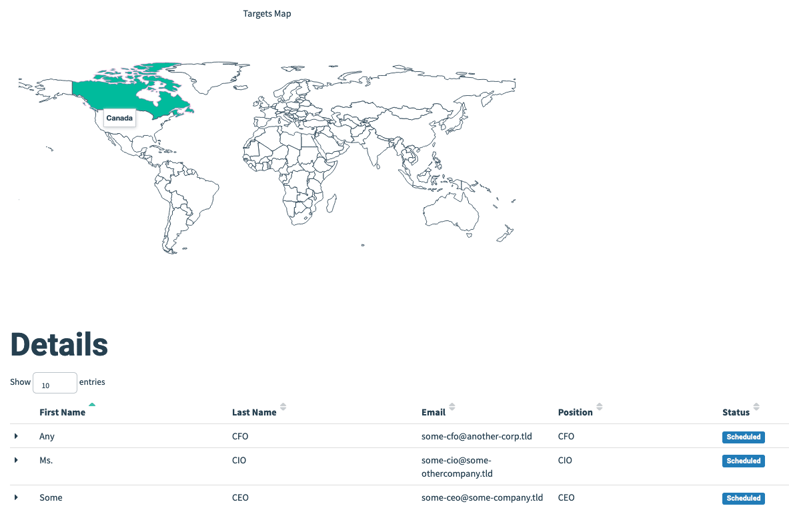Click the highlighted Canada region on map
The height and width of the screenshot is (510, 789).
[x=121, y=96]
